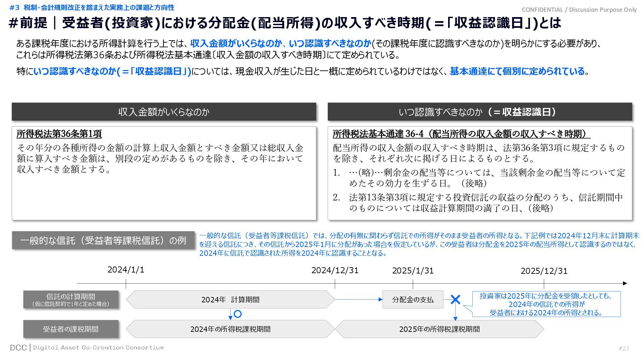
Task: Click the 2025/1/31 timeline date
Action: [413, 271]
